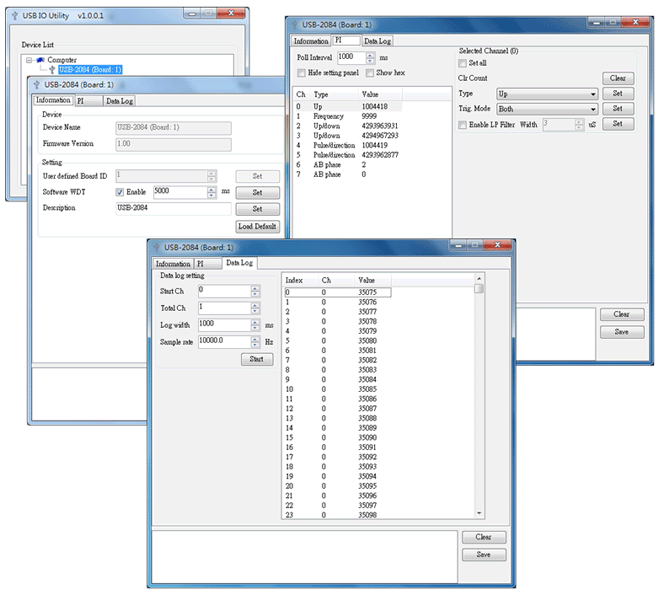This screenshot has height=595, width=664.
Task: Toggle Software WDT Enable checkbox
Action: [x=120, y=192]
